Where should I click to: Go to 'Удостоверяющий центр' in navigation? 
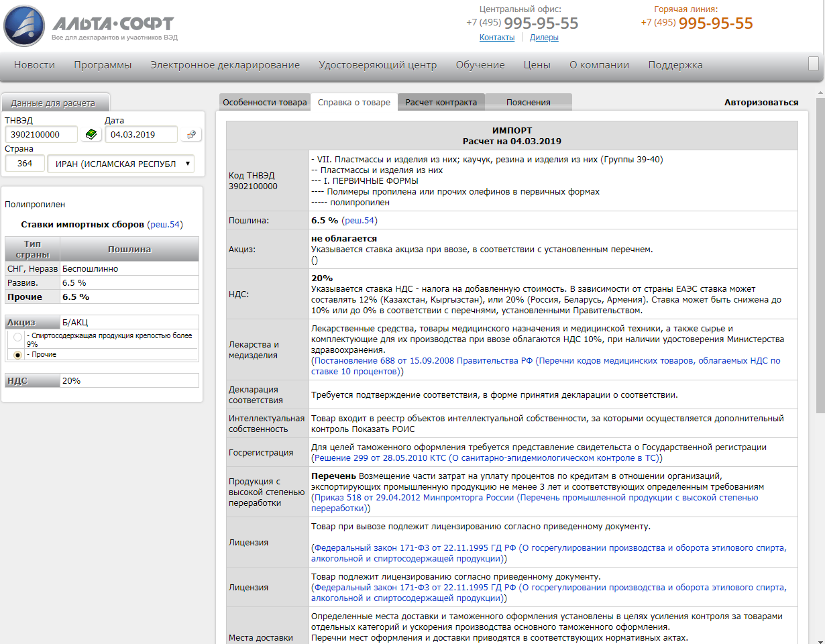tap(378, 65)
